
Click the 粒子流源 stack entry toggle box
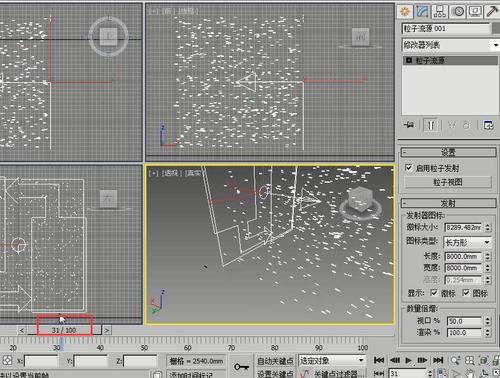tap(409, 60)
